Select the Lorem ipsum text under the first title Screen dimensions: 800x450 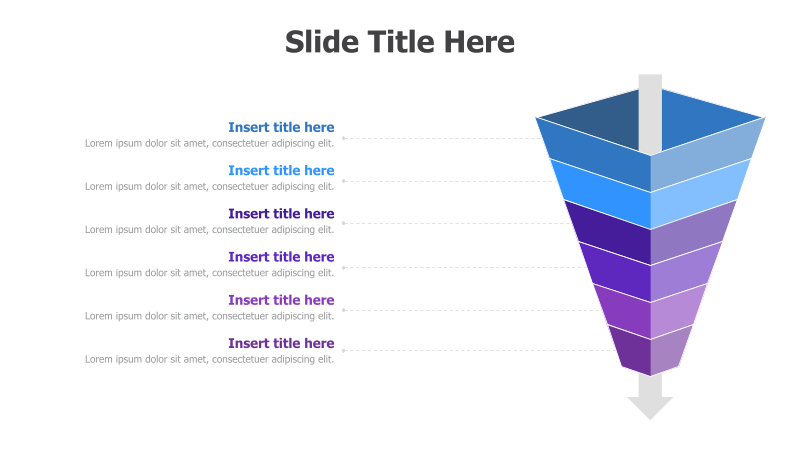click(x=209, y=143)
